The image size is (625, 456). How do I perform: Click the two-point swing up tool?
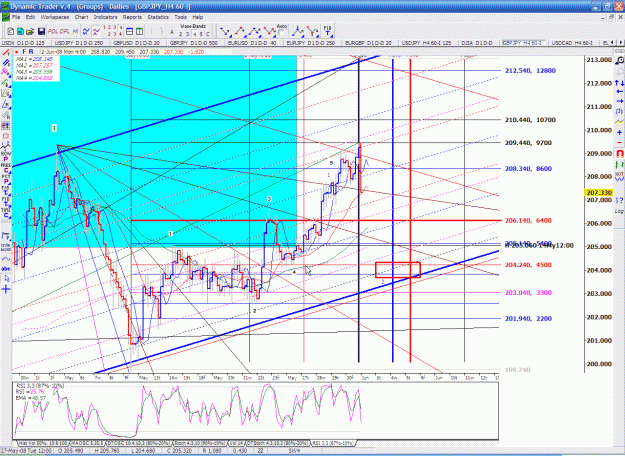pyautogui.click(x=240, y=31)
